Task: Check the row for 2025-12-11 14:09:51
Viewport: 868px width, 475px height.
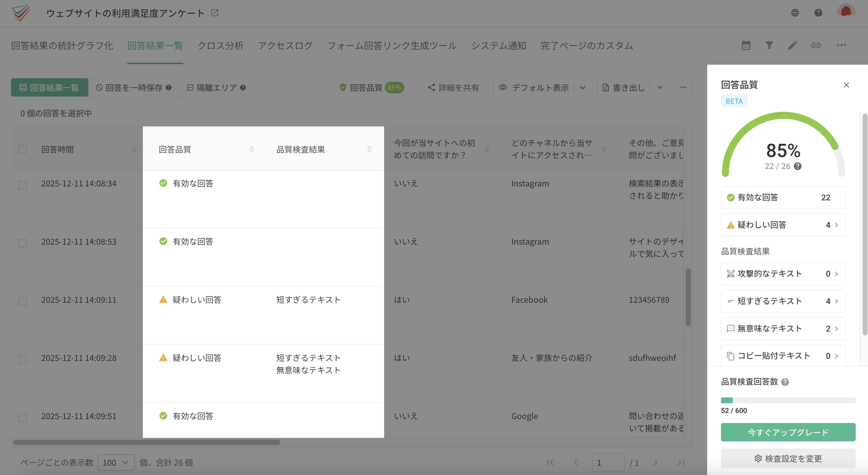Action: click(x=23, y=418)
